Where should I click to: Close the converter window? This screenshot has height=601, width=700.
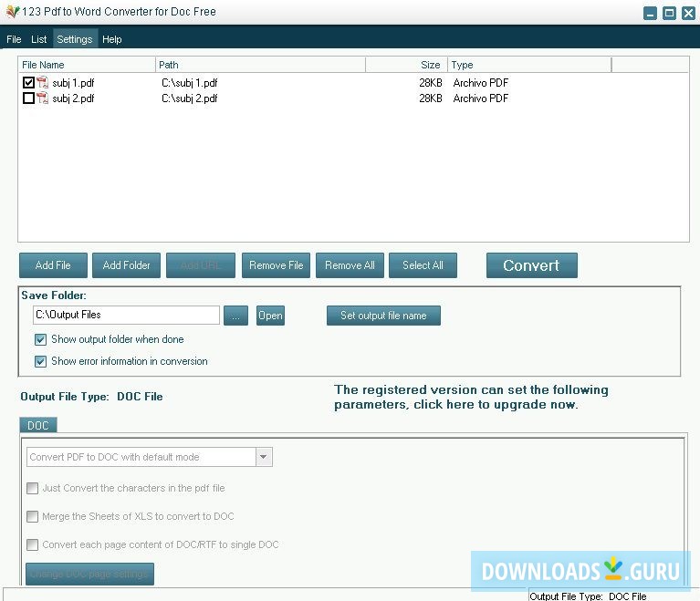coord(688,13)
